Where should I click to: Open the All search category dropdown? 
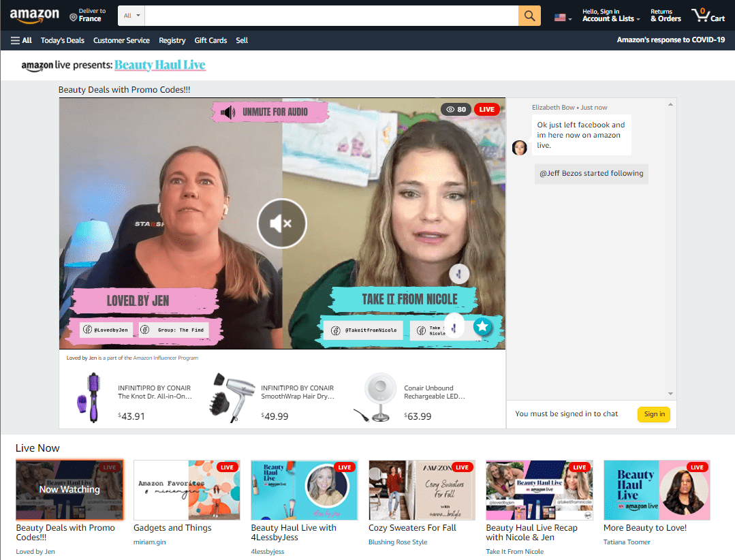(131, 16)
